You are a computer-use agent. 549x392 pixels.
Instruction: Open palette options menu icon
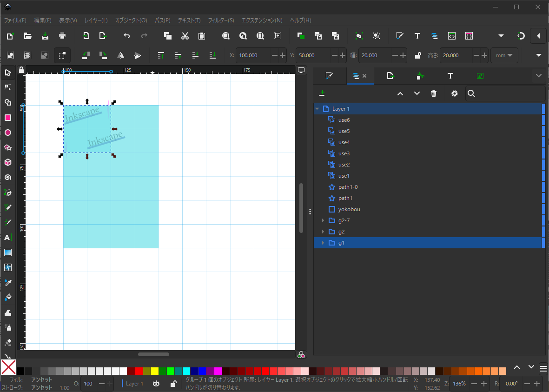543,369
